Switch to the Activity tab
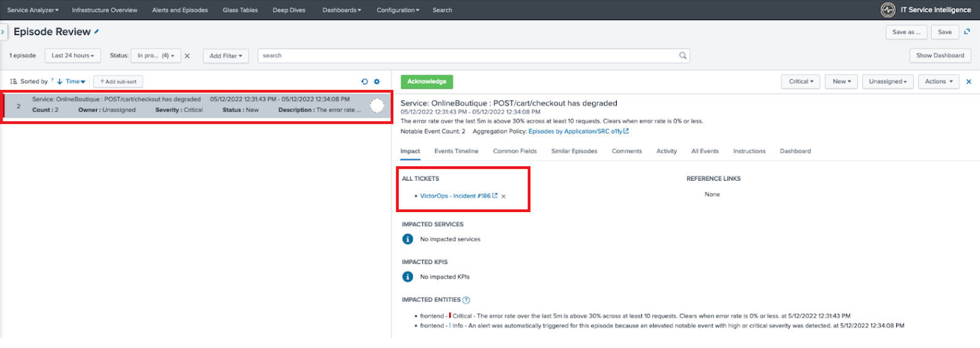Screen dimensions: 980x348 tap(666, 151)
